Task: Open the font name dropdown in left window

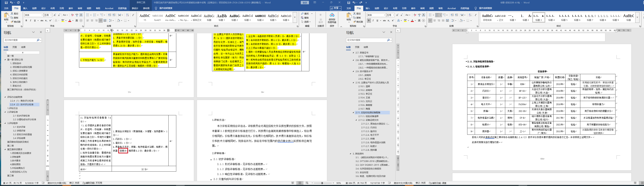Action: click(42, 15)
